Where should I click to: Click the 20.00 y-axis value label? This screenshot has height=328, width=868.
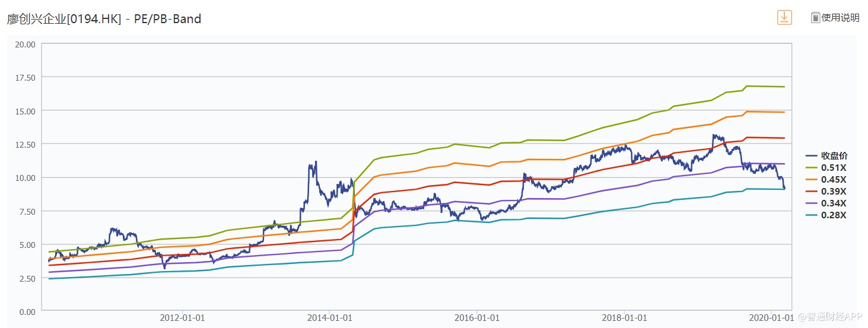(x=26, y=44)
